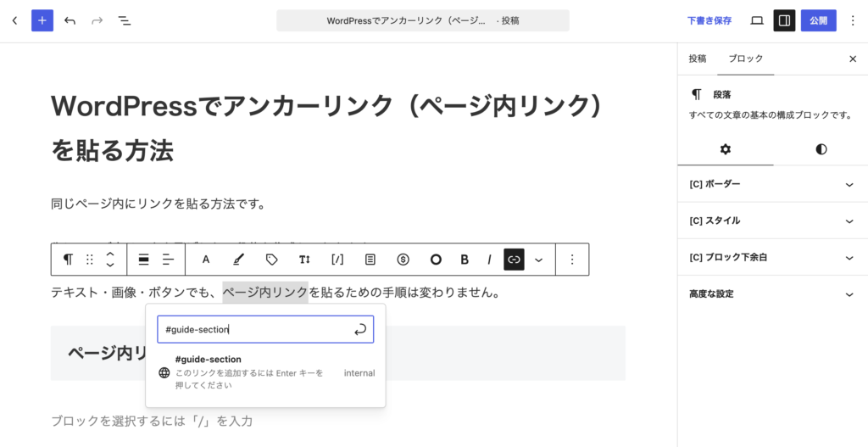This screenshot has width=868, height=447.
Task: Expand the [C] ブロック下余白 panel
Action: [772, 258]
